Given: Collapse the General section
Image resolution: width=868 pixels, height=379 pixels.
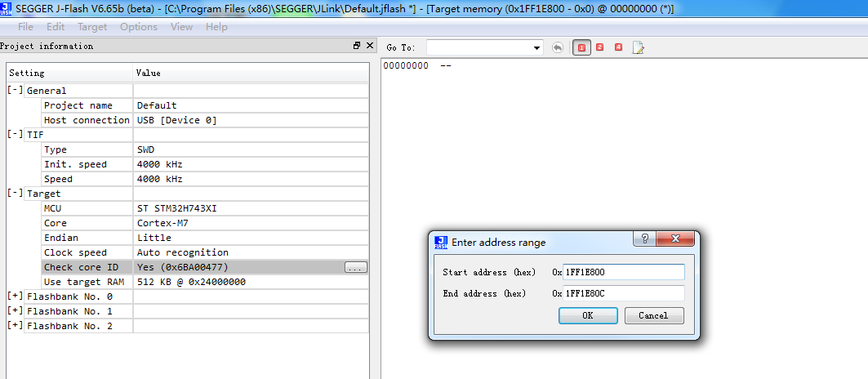Looking at the screenshot, I should tap(15, 91).
